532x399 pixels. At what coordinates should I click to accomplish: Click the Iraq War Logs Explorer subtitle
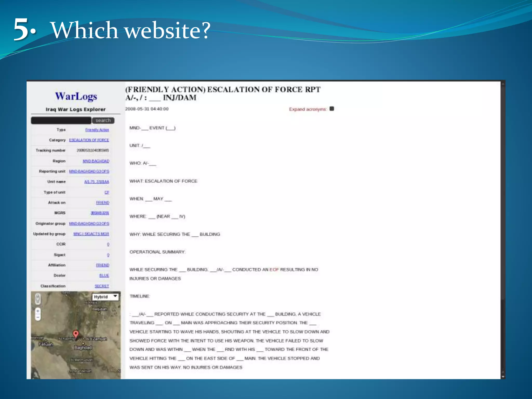click(76, 109)
